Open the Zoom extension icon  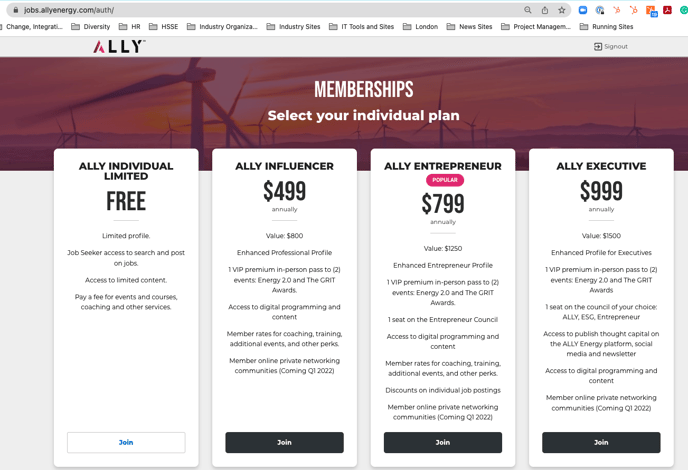583,10
